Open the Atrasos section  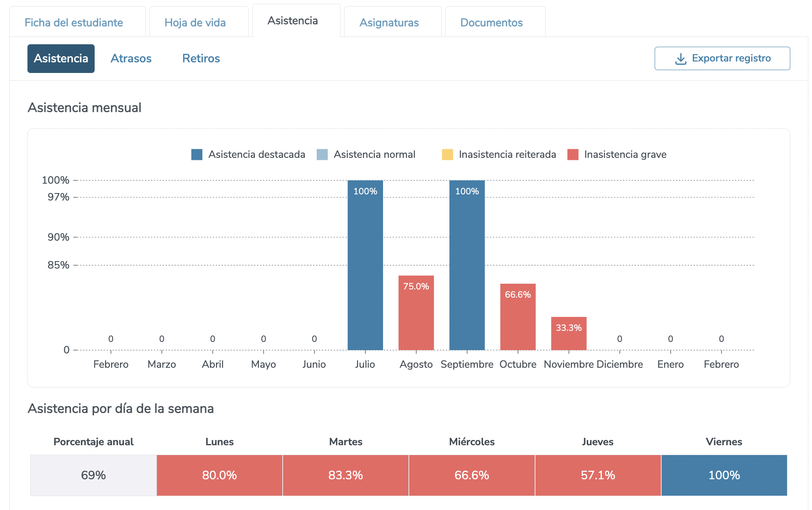point(131,59)
